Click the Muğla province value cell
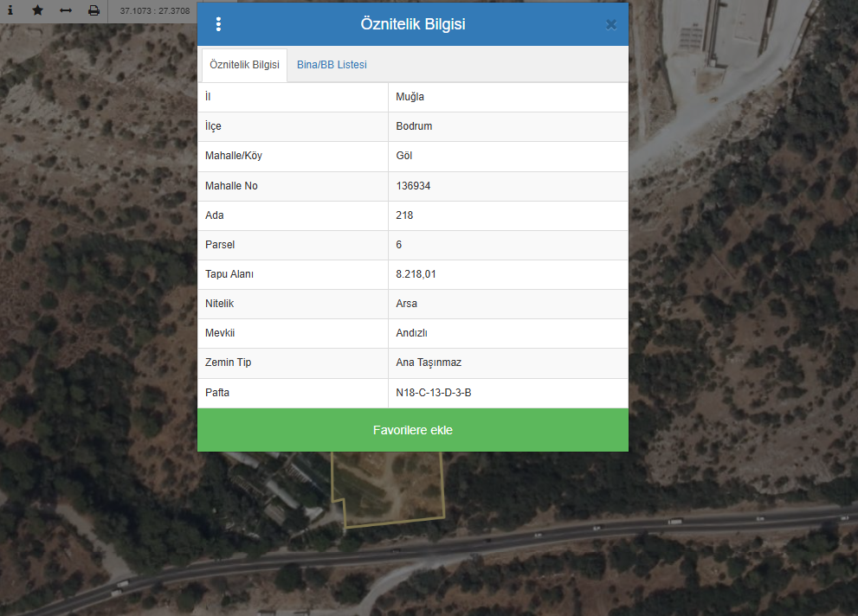 410,97
